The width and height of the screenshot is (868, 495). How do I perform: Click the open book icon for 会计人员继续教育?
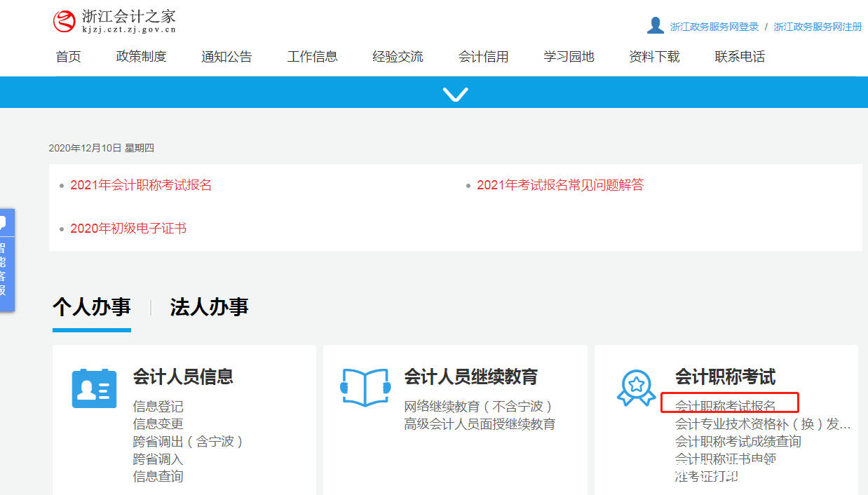point(365,386)
